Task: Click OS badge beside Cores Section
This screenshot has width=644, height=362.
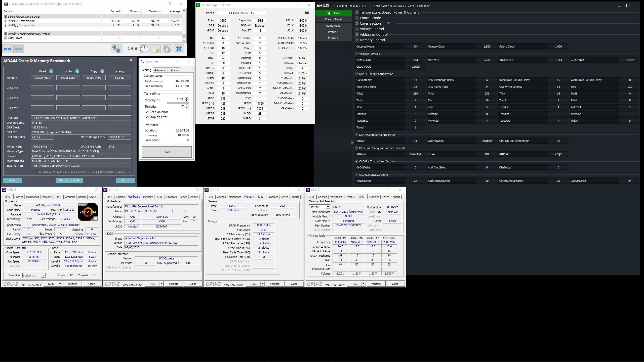Action: [x=388, y=23]
